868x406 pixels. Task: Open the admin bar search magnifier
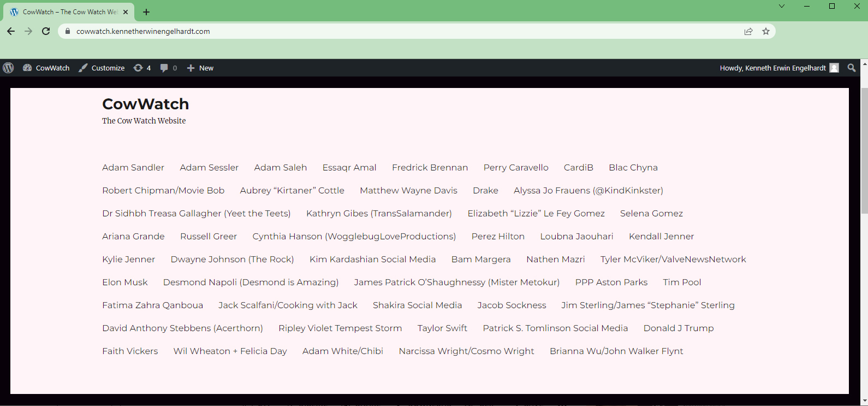[852, 68]
